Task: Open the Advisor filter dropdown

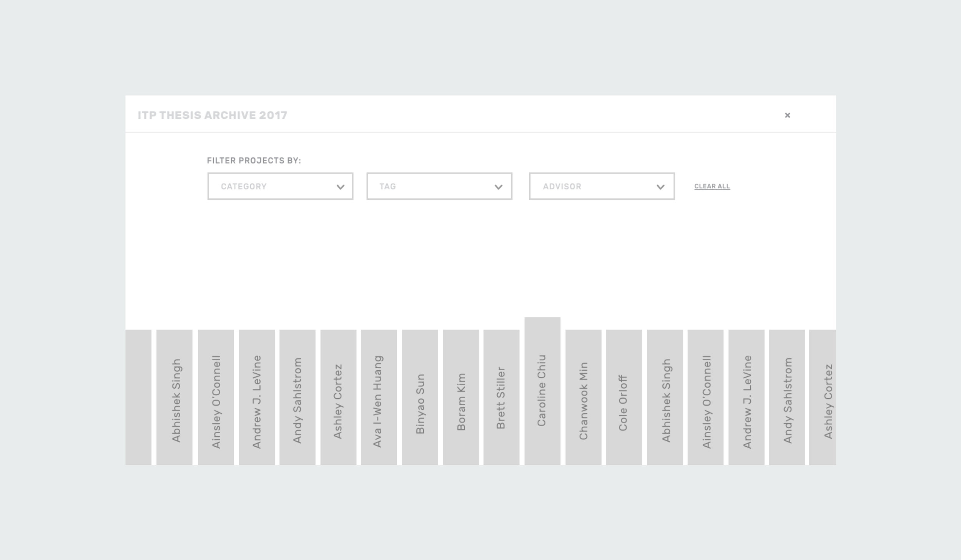Action: (602, 186)
